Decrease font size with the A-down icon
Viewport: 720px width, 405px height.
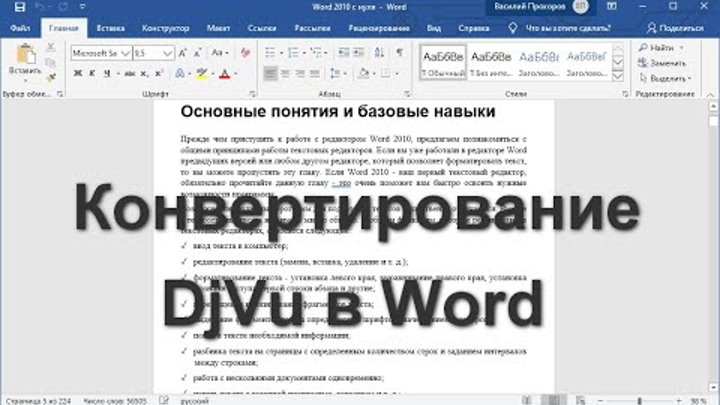click(197, 53)
